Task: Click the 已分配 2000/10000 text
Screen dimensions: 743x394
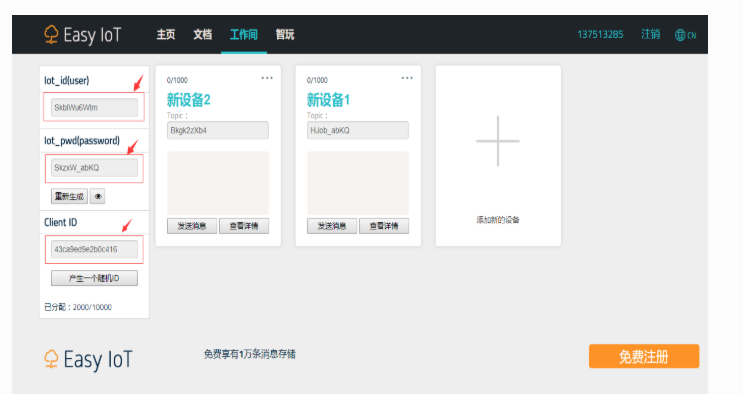Action: tap(78, 307)
